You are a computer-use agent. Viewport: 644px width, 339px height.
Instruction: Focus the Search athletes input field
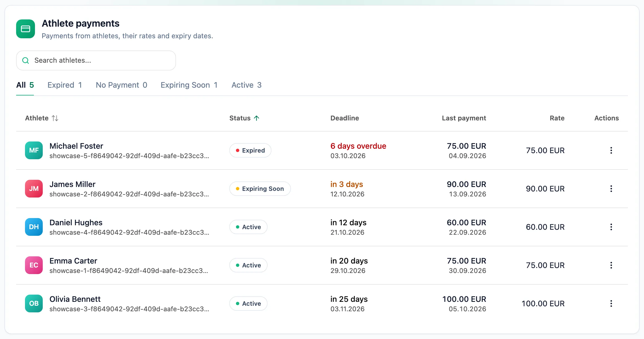96,60
